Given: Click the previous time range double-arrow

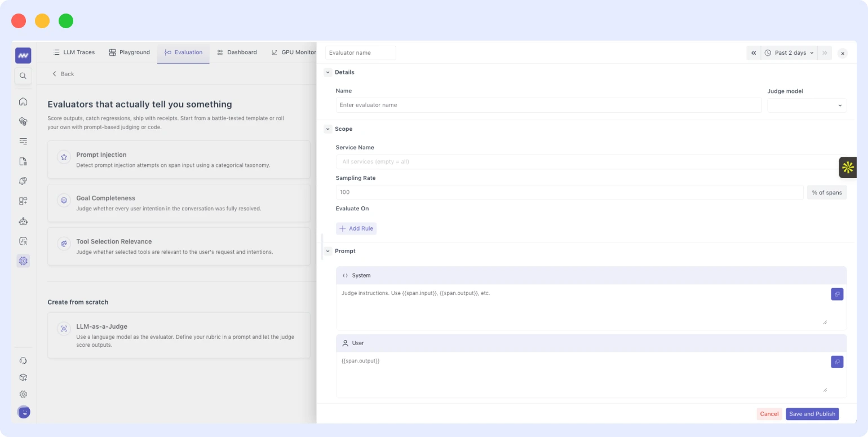Looking at the screenshot, I should pos(754,53).
